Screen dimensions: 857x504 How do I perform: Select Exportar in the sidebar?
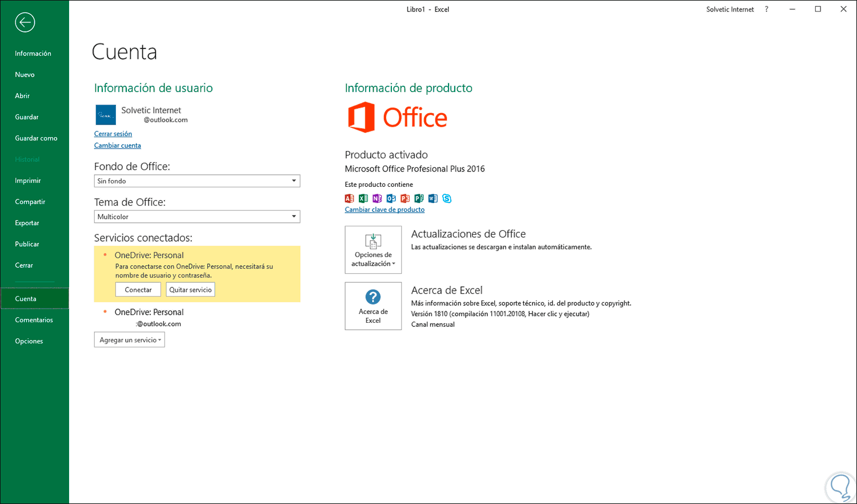[x=27, y=223]
